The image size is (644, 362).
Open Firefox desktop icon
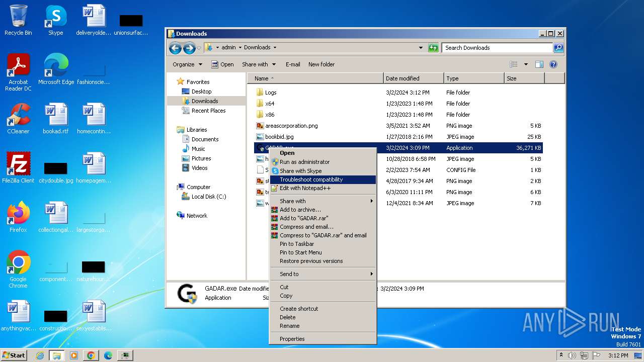[18, 218]
